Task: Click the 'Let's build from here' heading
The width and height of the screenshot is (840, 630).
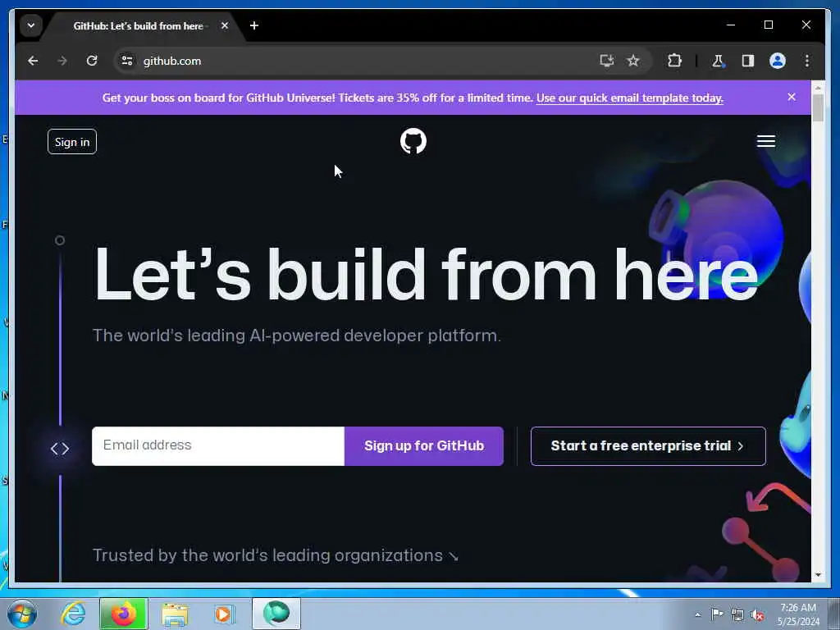Action: [x=426, y=276]
